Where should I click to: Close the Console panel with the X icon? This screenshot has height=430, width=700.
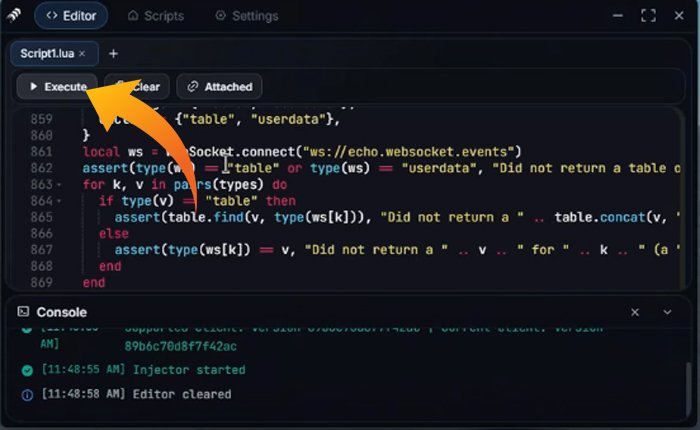click(635, 312)
